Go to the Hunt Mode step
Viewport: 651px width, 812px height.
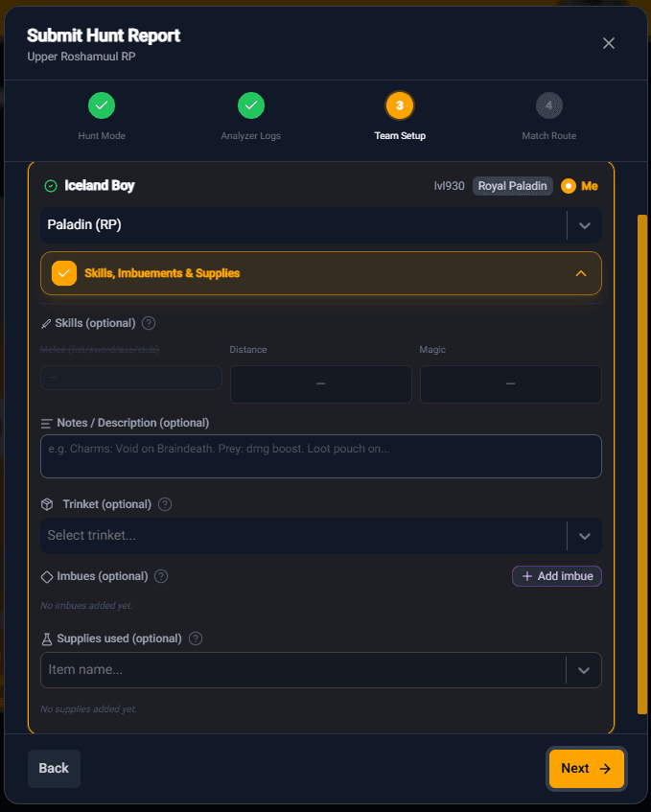point(102,105)
